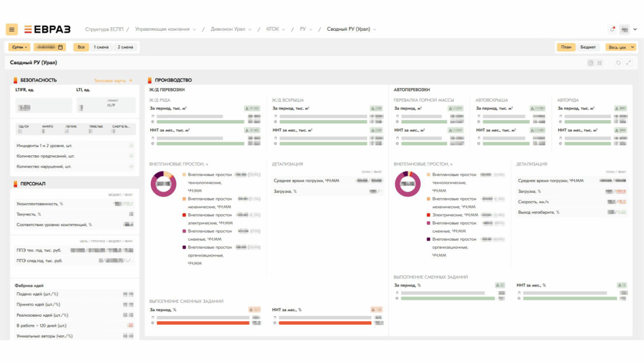Select the 'Все' shift filter
The width and height of the screenshot is (644, 362).
point(80,47)
